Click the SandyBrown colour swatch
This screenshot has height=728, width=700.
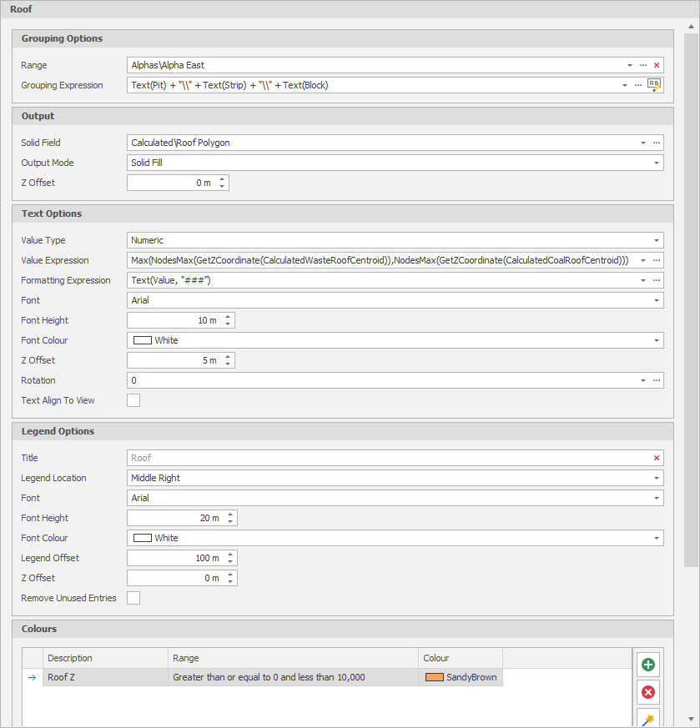tap(433, 677)
